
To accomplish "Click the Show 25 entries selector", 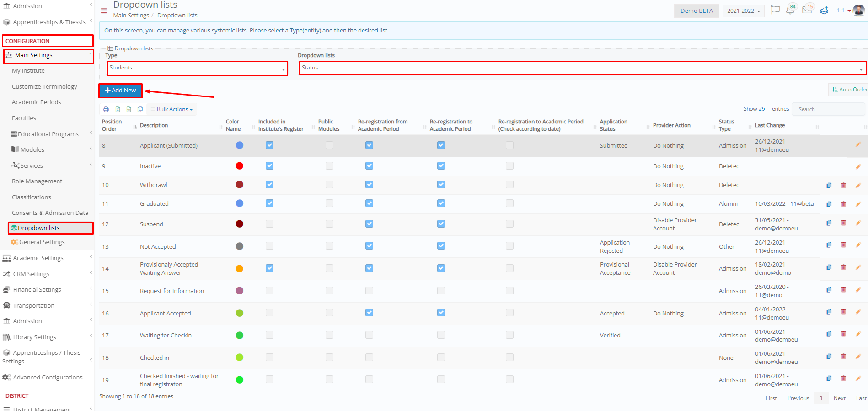I will [761, 109].
